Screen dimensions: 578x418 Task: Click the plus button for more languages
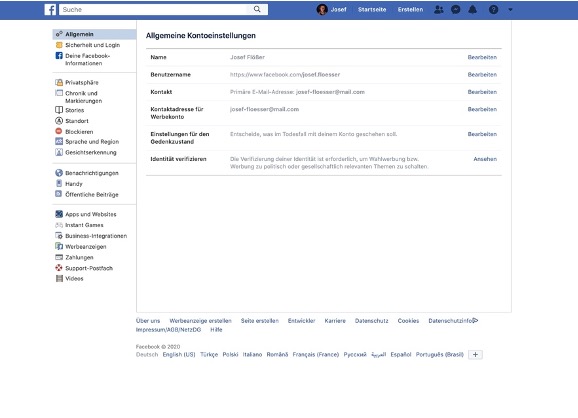pos(475,354)
